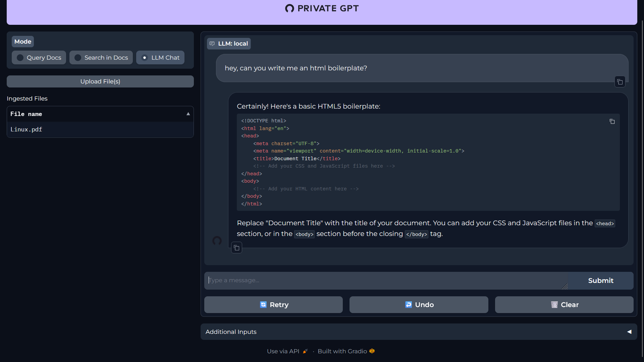644x362 pixels.
Task: Copy the user's message using the copy icon
Action: [x=620, y=81]
